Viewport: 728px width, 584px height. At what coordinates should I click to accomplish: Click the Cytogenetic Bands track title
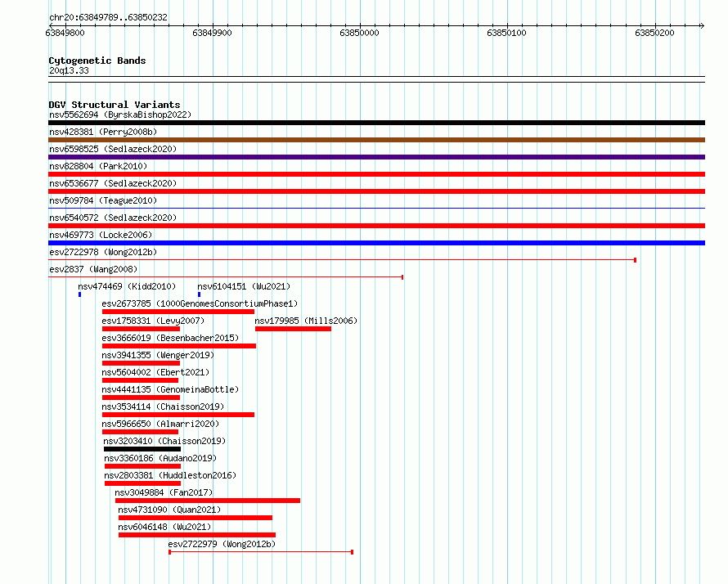pos(97,61)
